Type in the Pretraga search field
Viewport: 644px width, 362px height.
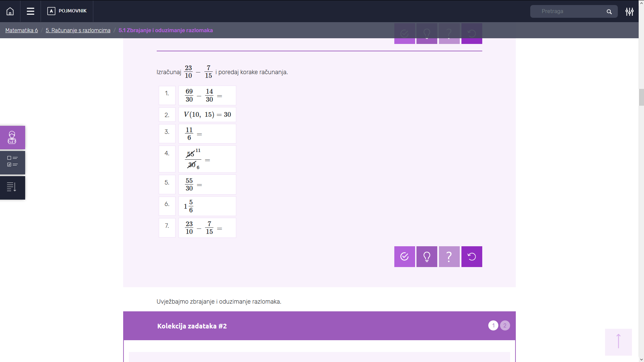(571, 11)
